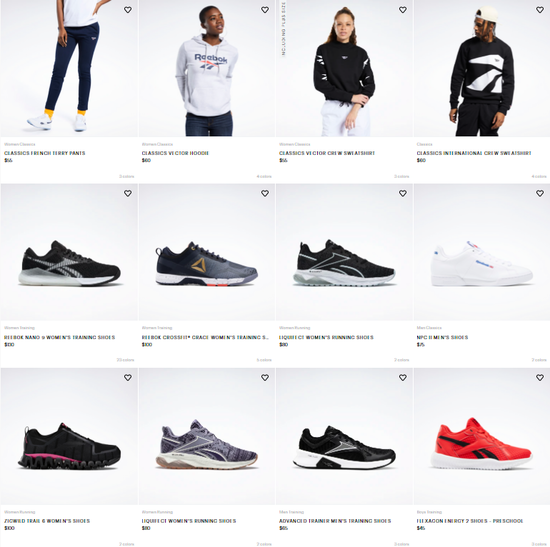The width and height of the screenshot is (550, 547).
Task: Open Liquifect Women's Running Shoes black listing
Action: click(x=326, y=337)
